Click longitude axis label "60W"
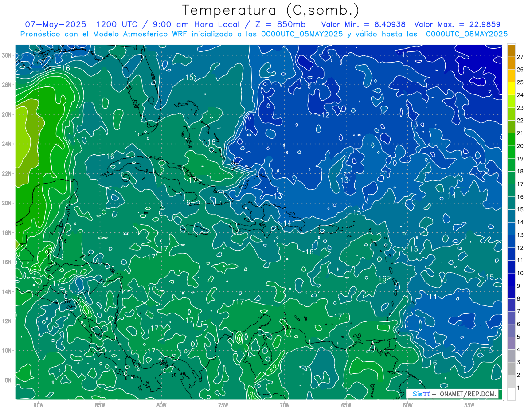Viewport: 532px width, 411px height. tap(408, 405)
